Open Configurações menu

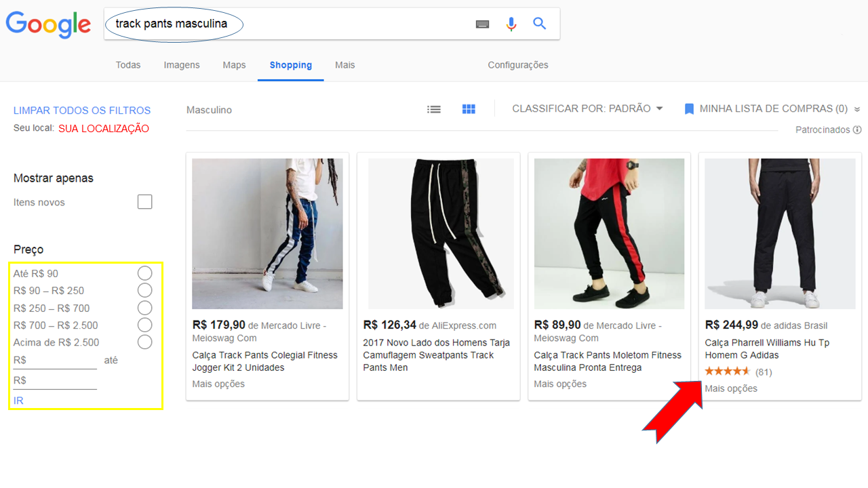click(518, 65)
